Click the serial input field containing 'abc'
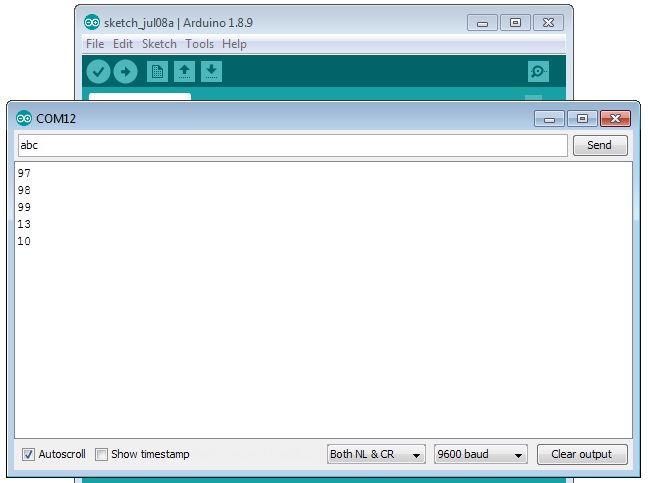 pyautogui.click(x=293, y=145)
